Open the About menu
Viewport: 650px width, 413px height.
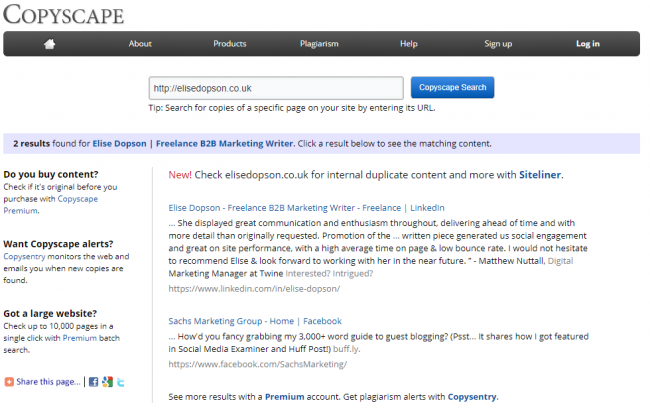coord(140,44)
